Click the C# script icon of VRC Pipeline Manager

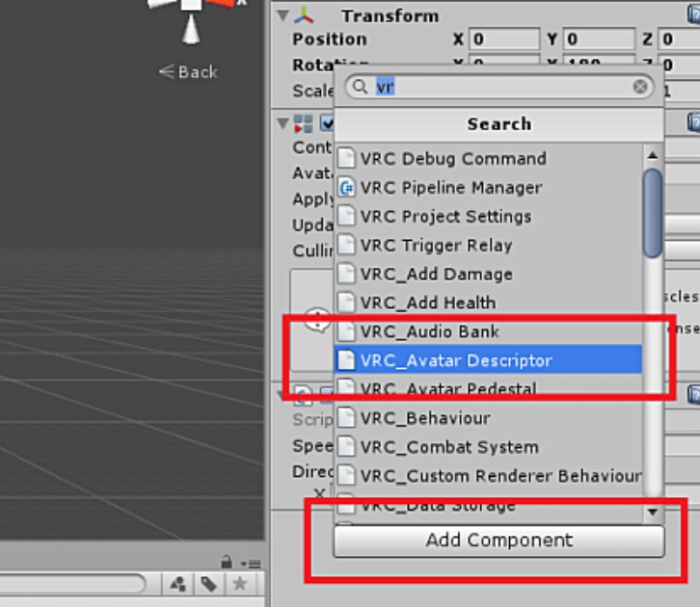346,188
